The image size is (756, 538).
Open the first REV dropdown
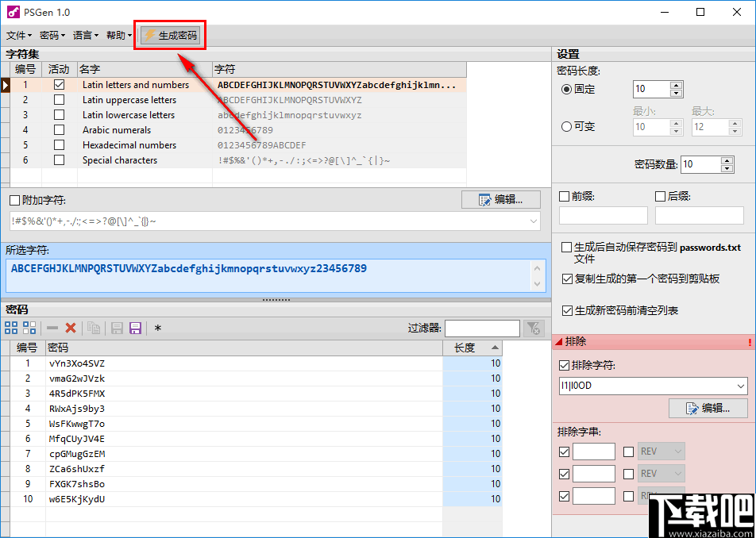(678, 452)
